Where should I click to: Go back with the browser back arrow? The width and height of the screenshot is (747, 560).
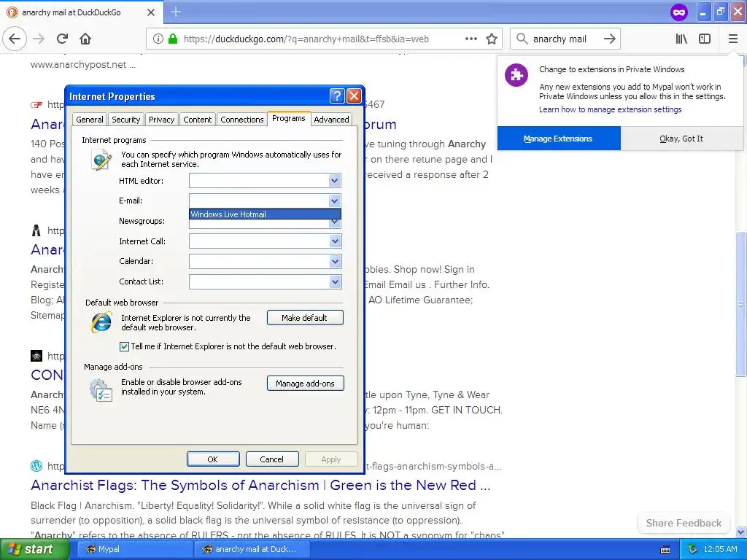(x=15, y=39)
